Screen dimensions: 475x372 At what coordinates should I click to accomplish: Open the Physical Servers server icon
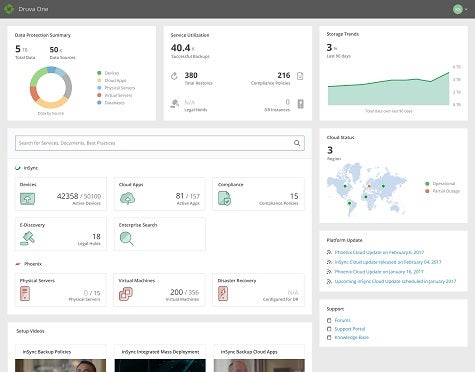pos(25,294)
